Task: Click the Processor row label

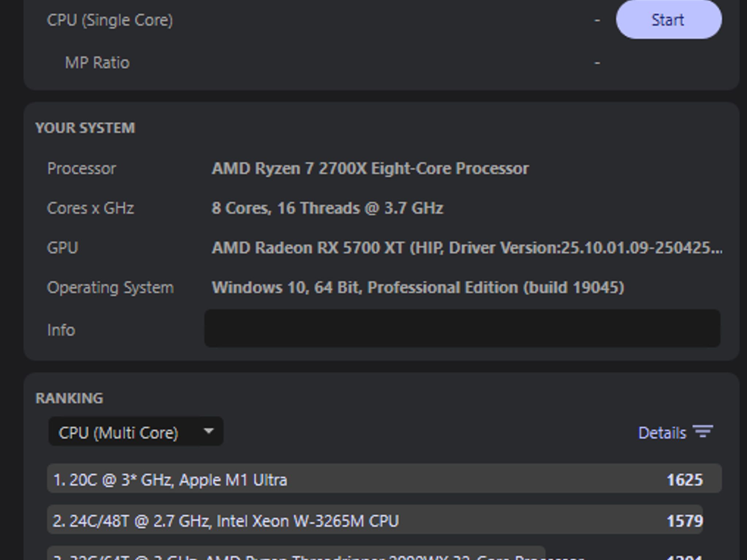Action: (81, 169)
